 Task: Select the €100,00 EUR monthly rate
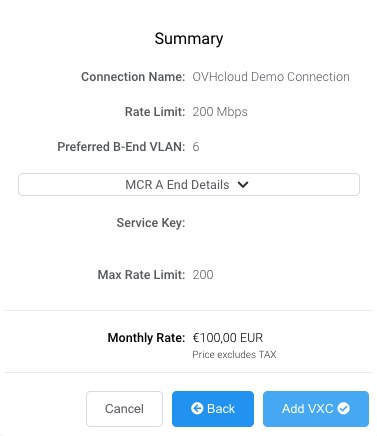[x=228, y=338]
